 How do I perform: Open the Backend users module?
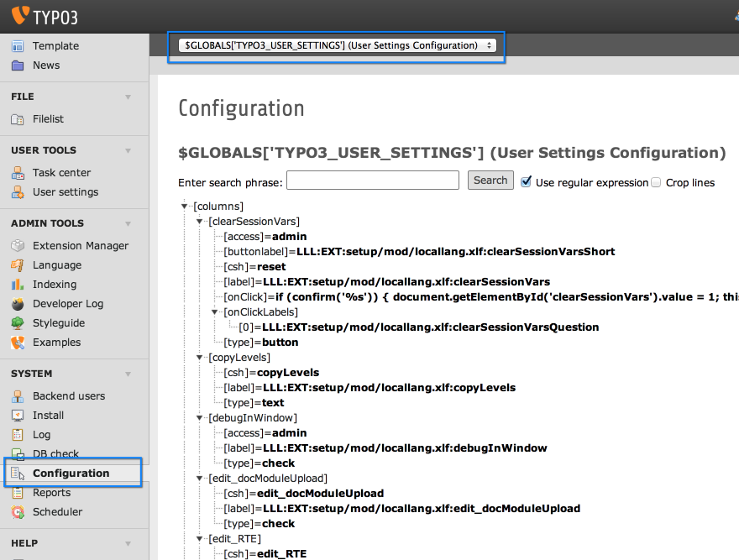69,396
